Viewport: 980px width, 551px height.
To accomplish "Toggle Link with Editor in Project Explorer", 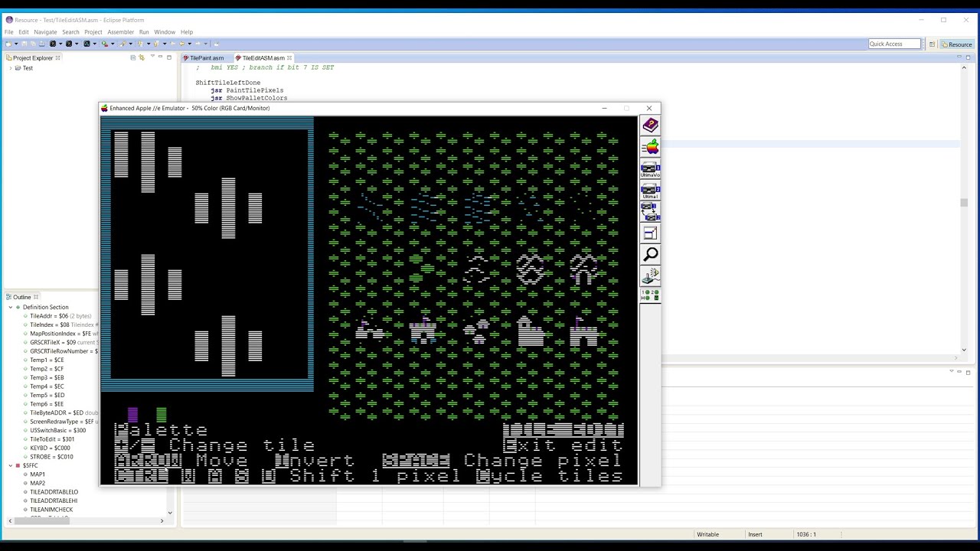I will [142, 58].
